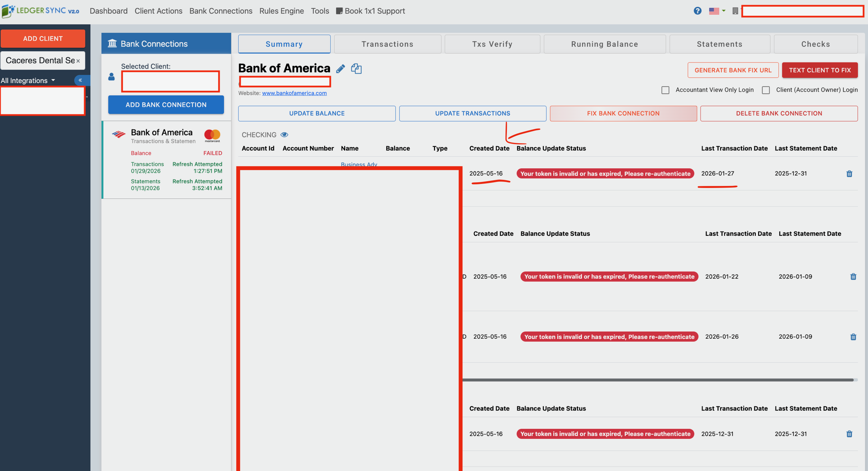The height and width of the screenshot is (471, 868).
Task: Switch to the Transactions tab
Action: click(x=387, y=44)
